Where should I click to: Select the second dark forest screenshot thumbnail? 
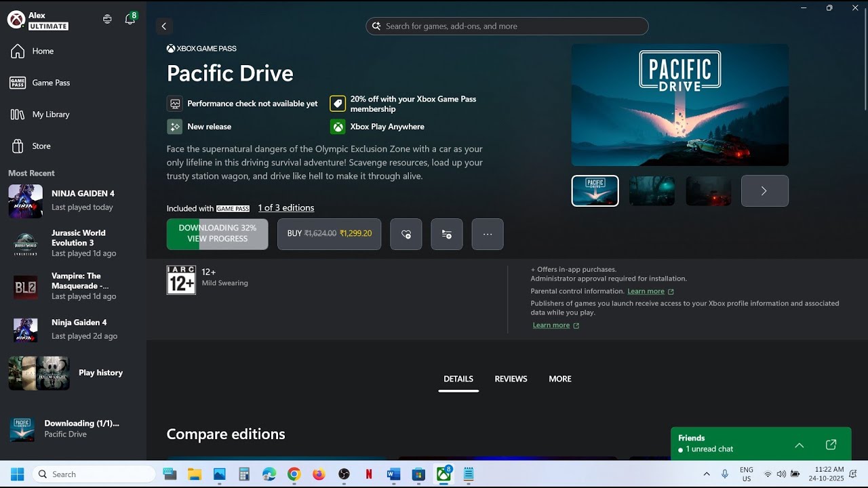[652, 191]
